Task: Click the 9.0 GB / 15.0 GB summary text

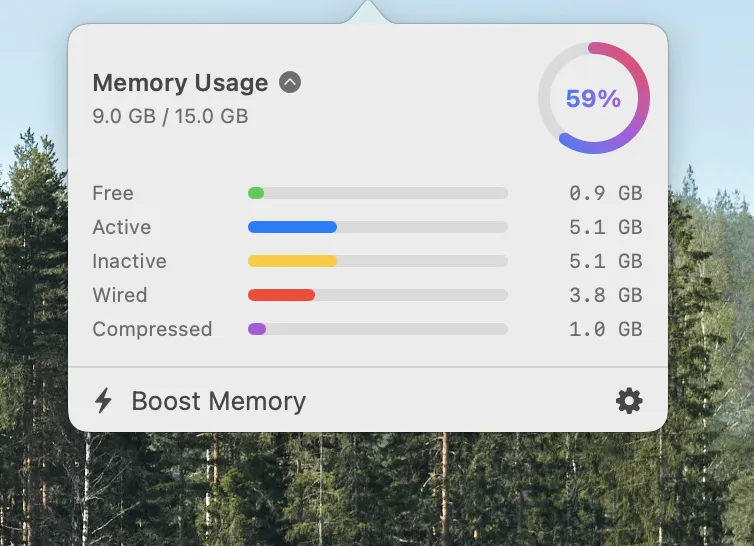Action: coord(170,116)
